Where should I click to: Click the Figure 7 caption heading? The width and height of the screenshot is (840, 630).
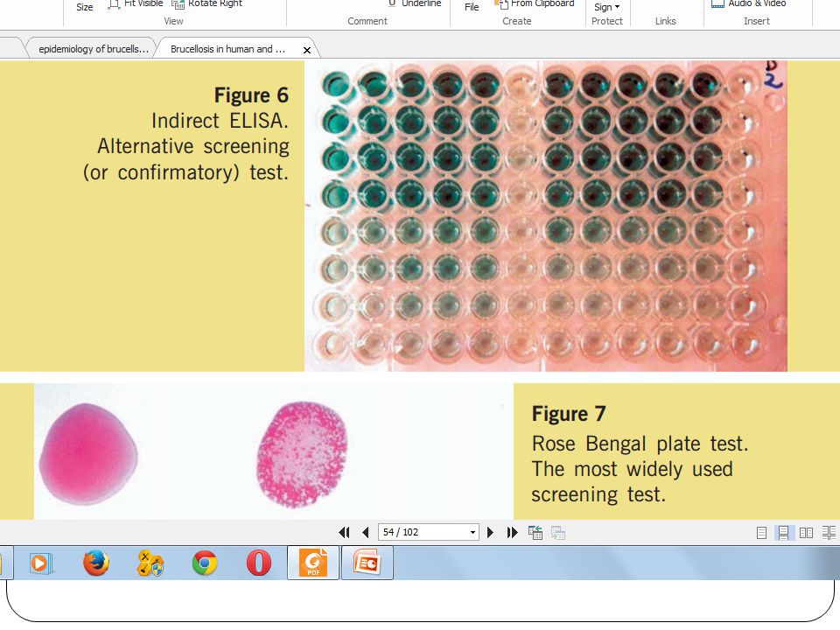click(x=569, y=414)
